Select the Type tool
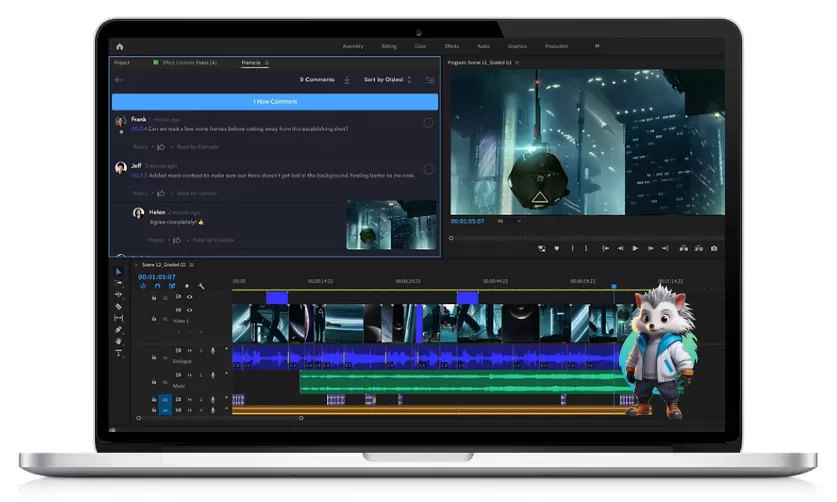837x502 pixels. point(119,353)
